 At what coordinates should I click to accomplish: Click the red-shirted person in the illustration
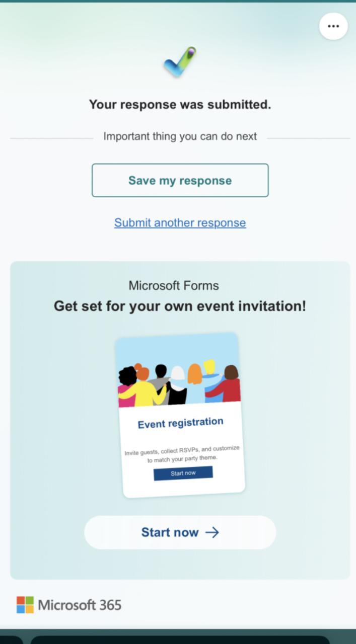227,387
